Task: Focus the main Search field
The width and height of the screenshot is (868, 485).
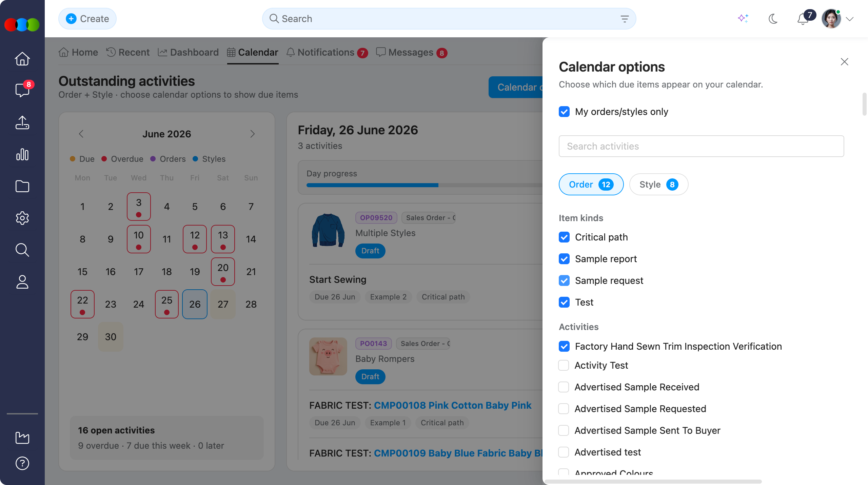Action: [x=449, y=19]
